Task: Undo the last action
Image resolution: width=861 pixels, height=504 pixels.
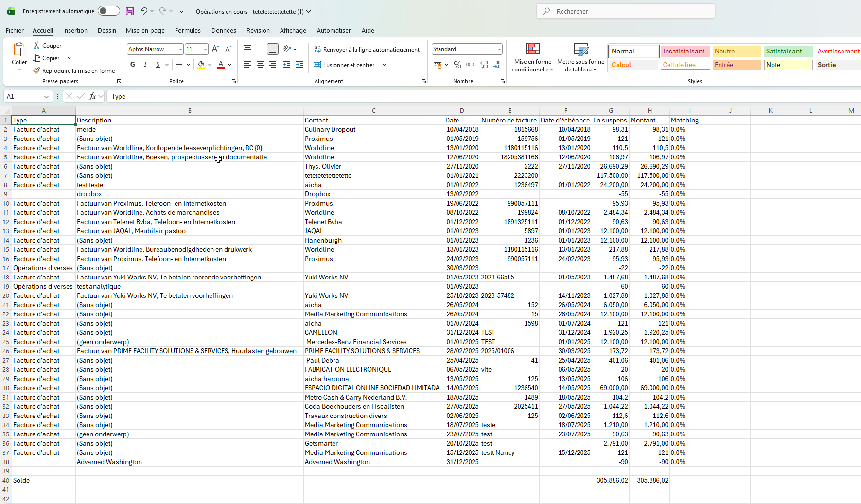Action: click(143, 11)
